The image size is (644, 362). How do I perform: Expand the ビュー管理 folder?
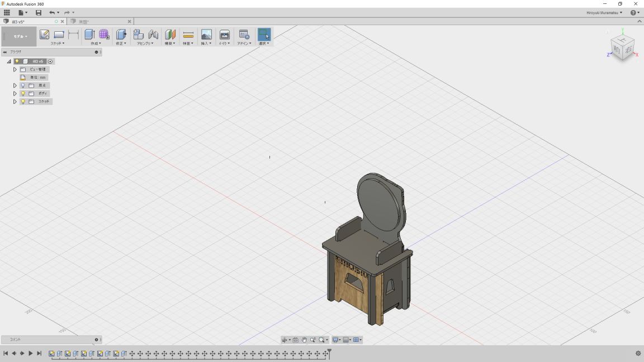tap(15, 69)
